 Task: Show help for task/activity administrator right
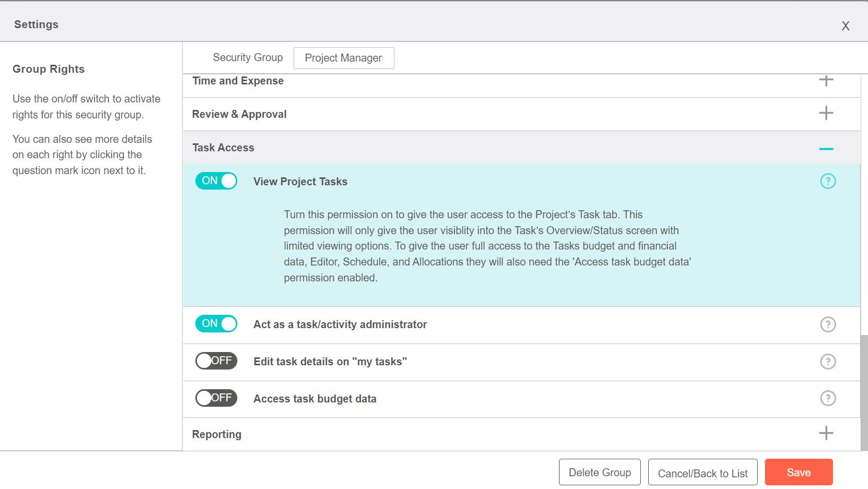[x=828, y=324]
